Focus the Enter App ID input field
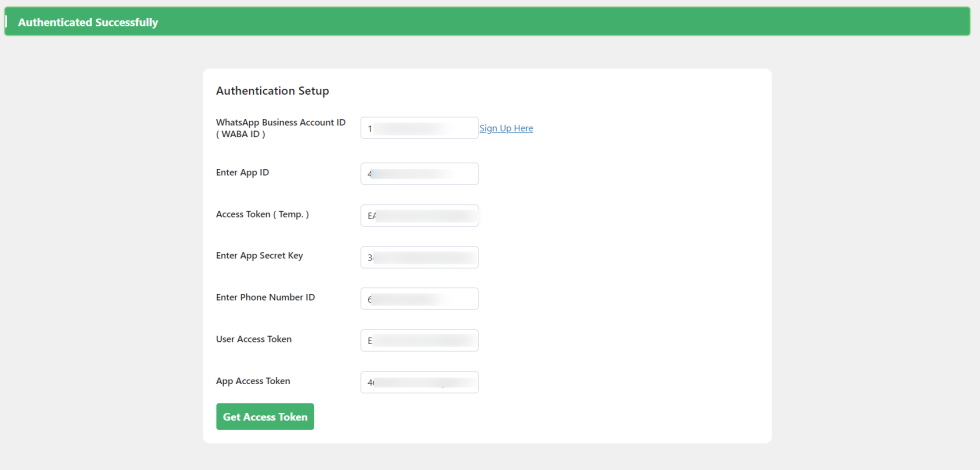 click(419, 174)
